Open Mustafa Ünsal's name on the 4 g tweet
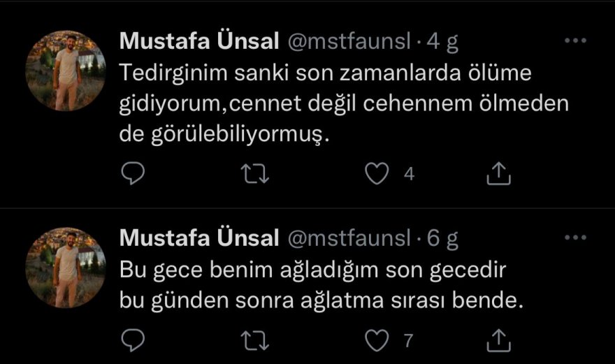 (200, 41)
